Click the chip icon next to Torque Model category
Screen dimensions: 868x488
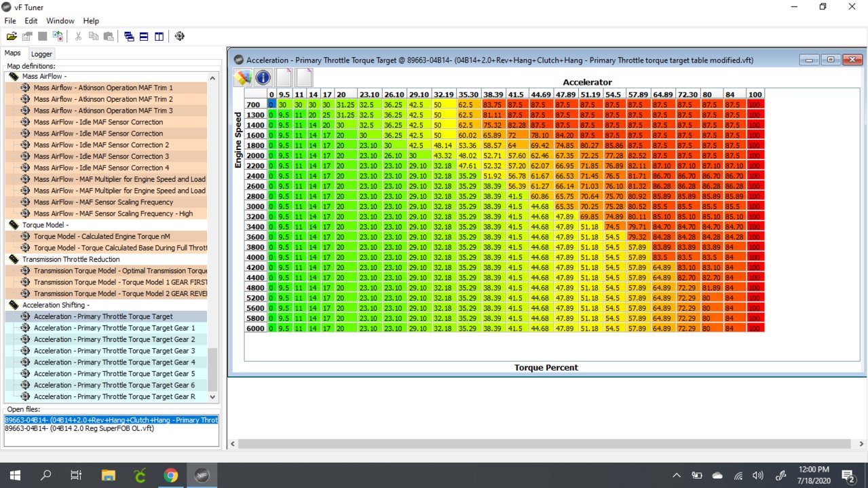click(14, 225)
